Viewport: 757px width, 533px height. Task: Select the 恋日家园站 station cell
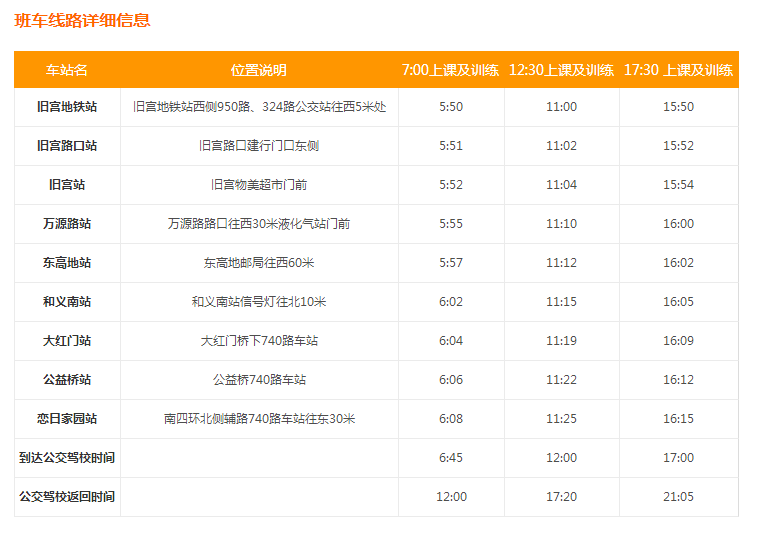coord(67,419)
